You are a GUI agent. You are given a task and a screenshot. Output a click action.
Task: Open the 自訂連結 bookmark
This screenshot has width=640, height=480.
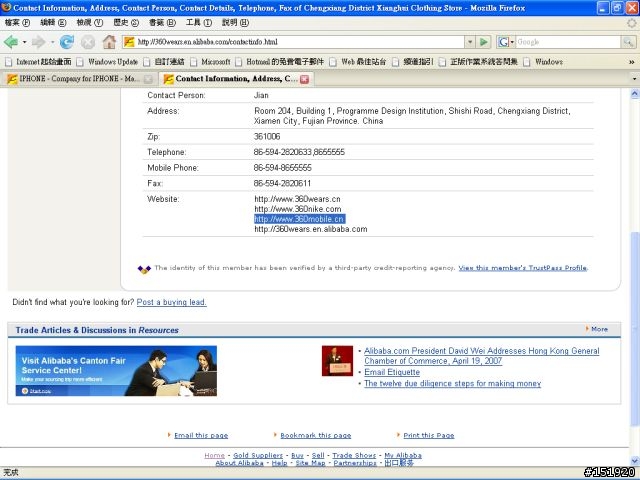[x=164, y=62]
